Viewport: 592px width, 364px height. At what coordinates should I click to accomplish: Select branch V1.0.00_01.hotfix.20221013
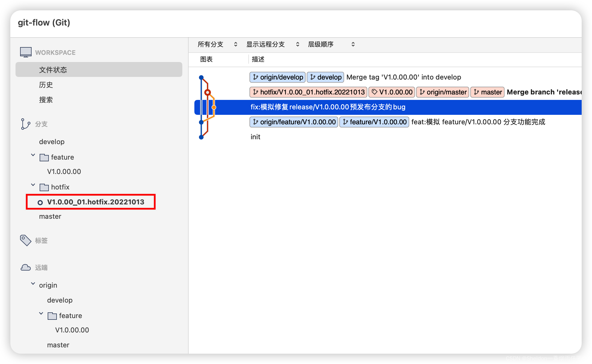(96, 202)
